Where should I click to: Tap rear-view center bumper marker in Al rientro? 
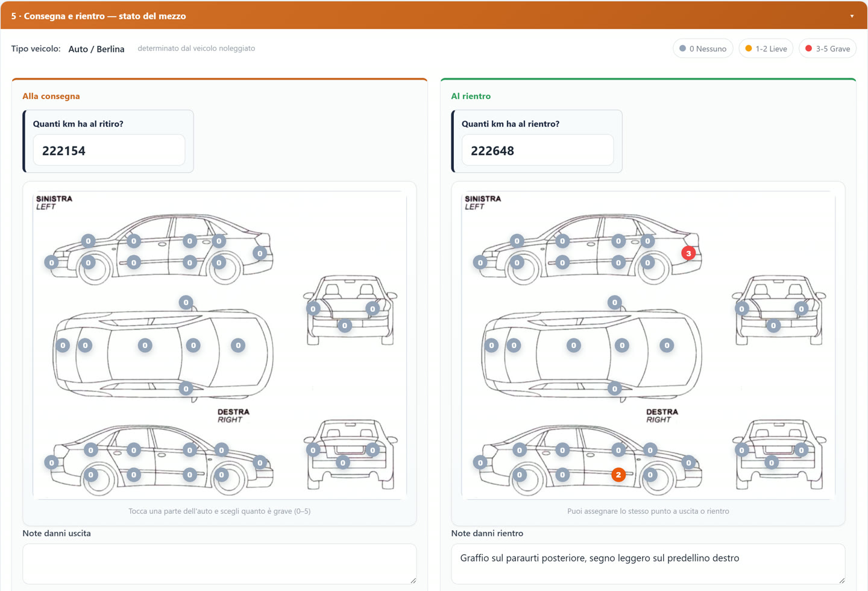[x=772, y=463]
